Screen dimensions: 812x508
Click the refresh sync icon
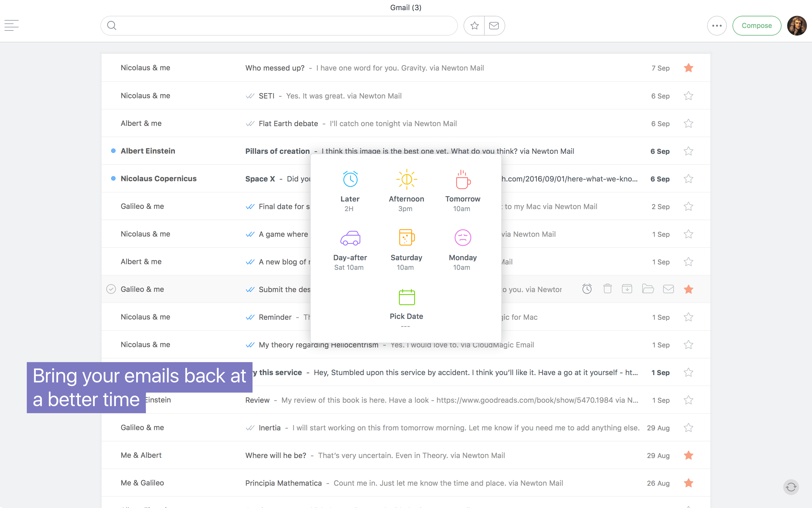(x=791, y=487)
